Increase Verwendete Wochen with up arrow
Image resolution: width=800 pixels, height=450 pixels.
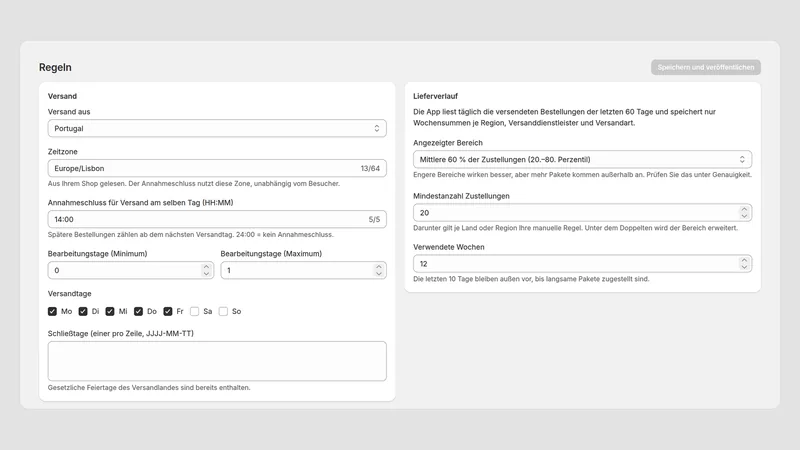pos(744,260)
